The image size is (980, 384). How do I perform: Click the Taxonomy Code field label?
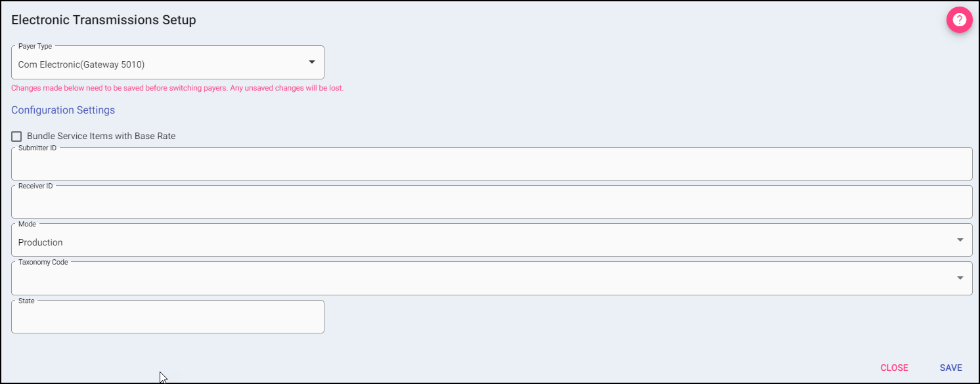(43, 262)
